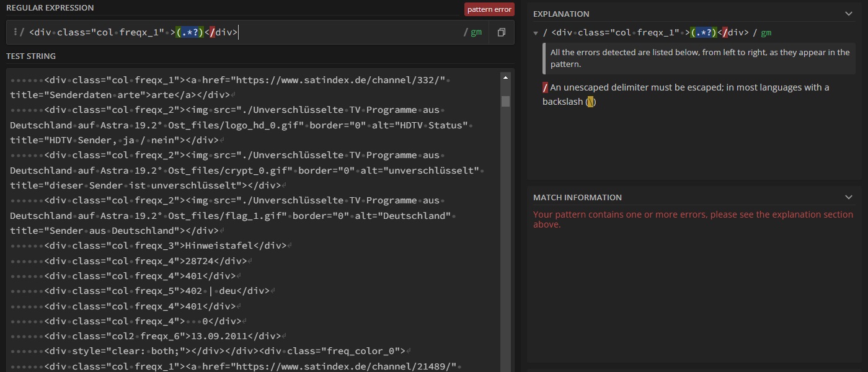Click the (.*?) capture group in regex input
Viewport: 868px width, 372px height.
(190, 32)
